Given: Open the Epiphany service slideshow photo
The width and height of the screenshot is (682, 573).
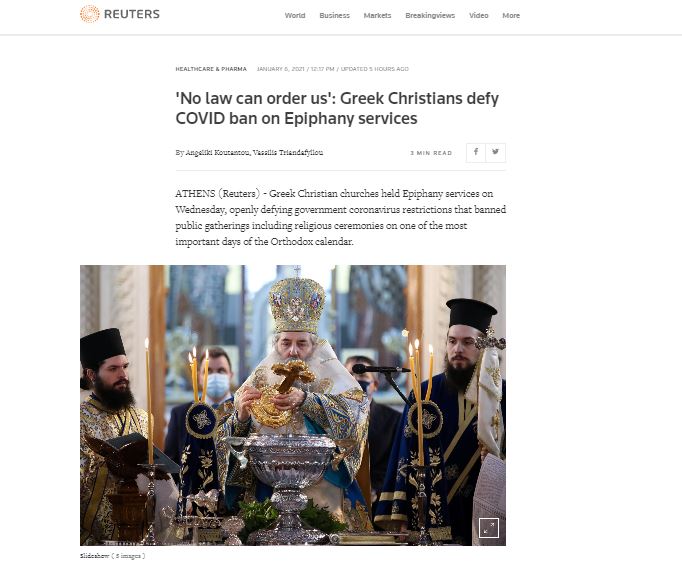Looking at the screenshot, I should point(293,405).
